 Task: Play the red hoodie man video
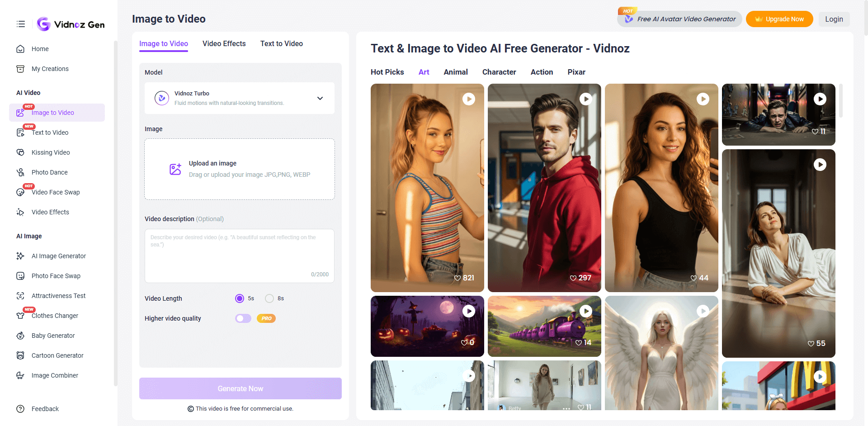coord(585,99)
